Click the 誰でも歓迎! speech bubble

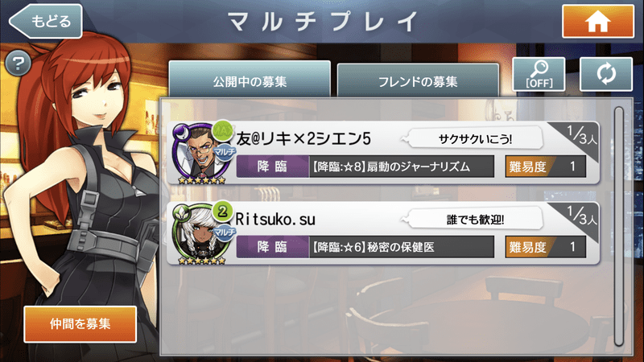[473, 219]
